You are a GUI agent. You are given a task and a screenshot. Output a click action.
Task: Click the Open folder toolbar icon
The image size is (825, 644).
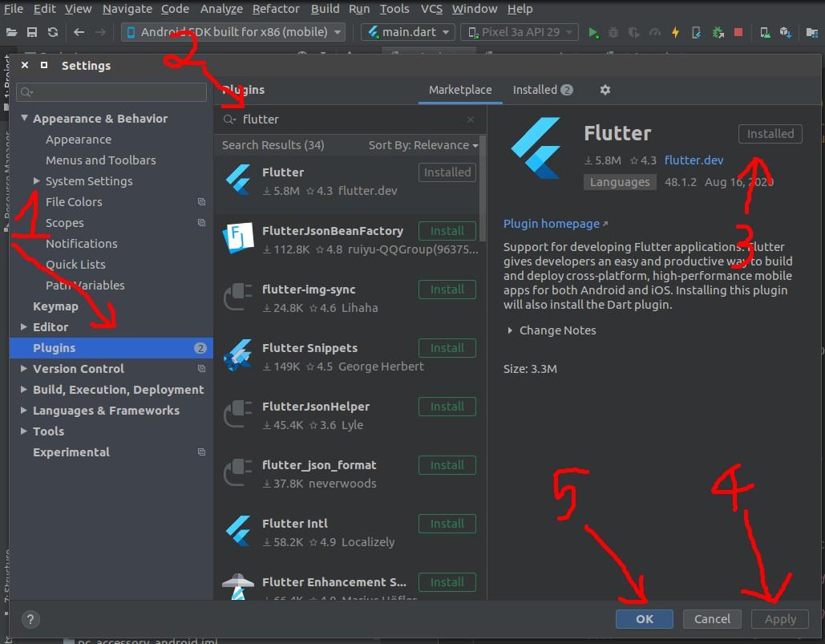11,33
